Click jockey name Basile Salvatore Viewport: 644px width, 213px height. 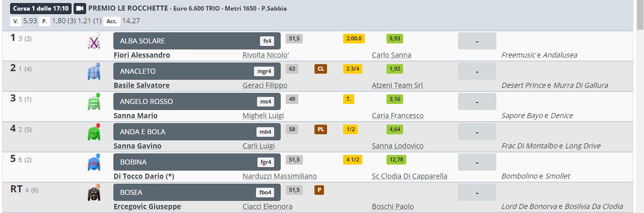coord(142,85)
